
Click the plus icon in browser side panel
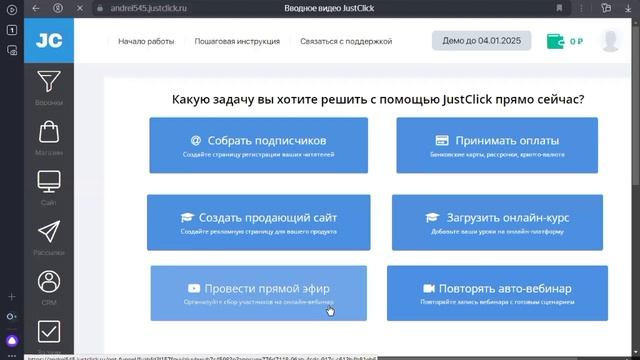(x=12, y=297)
